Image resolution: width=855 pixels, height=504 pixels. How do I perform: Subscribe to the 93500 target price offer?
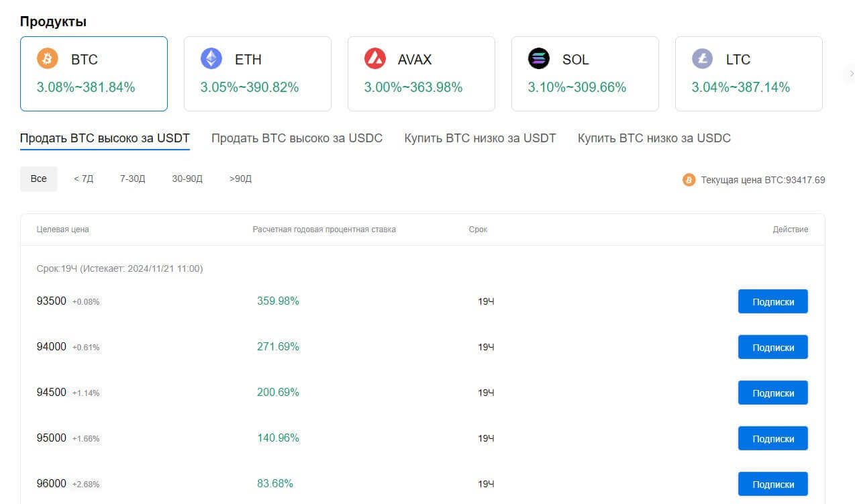pos(772,302)
